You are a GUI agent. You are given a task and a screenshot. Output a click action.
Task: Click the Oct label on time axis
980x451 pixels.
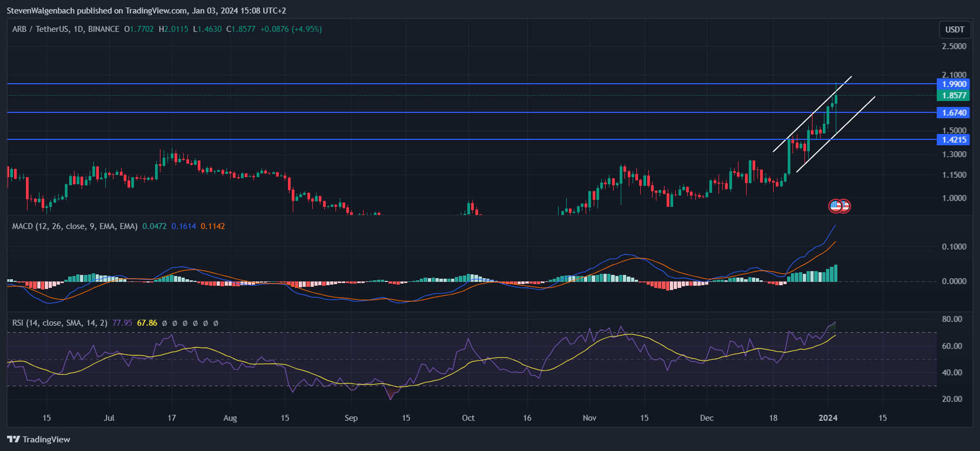point(468,418)
